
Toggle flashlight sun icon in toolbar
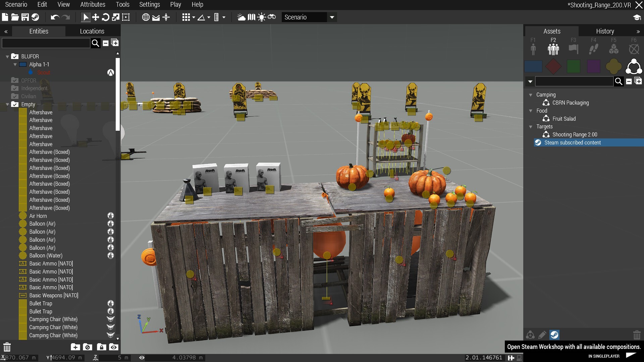[x=262, y=17]
